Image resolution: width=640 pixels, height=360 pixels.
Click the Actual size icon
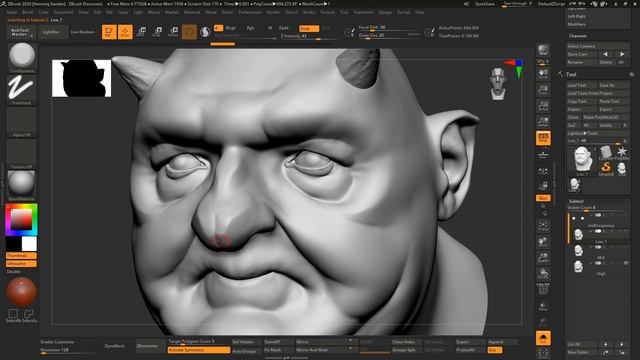pos(543,105)
